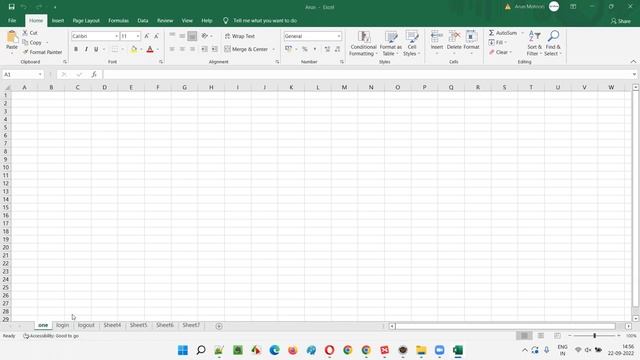640x360 pixels.
Task: Open Conditional Formatting menu
Action: 363,43
